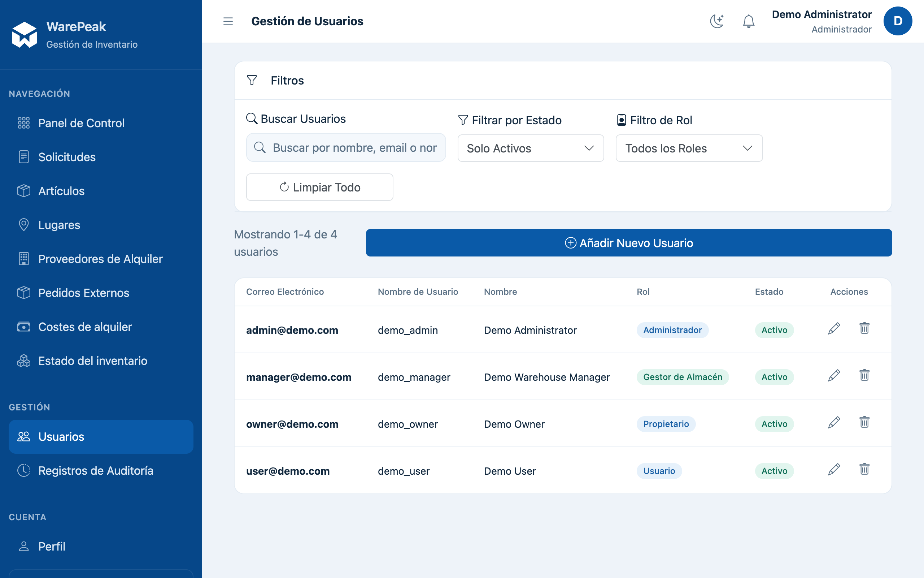Click the Propietario role badge
The image size is (924, 578).
(x=666, y=424)
